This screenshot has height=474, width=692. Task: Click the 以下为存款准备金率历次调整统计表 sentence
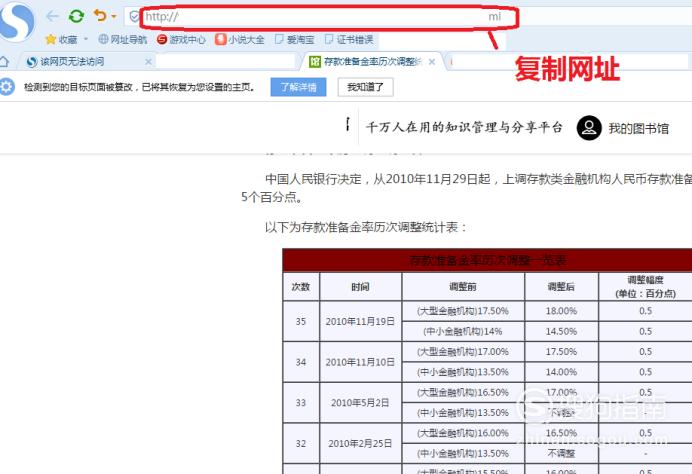pos(366,228)
